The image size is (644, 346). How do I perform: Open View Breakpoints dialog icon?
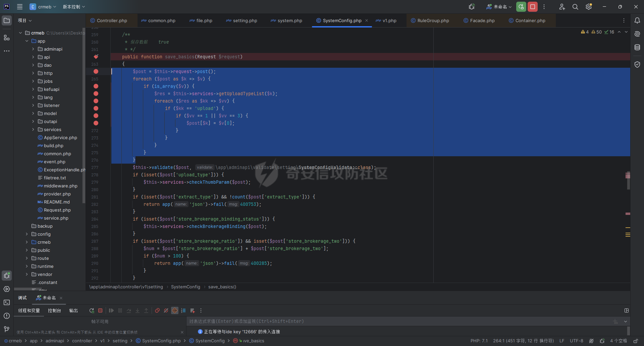[157, 310]
